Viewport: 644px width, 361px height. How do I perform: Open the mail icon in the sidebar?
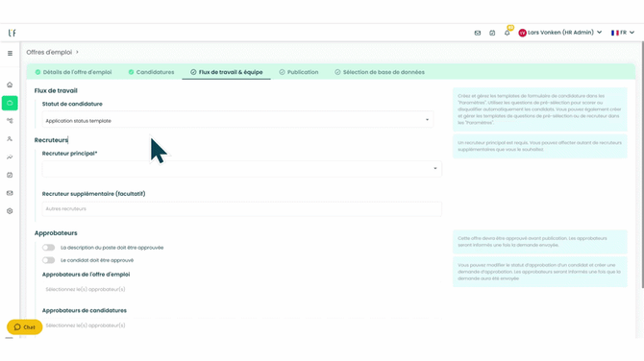(x=10, y=193)
